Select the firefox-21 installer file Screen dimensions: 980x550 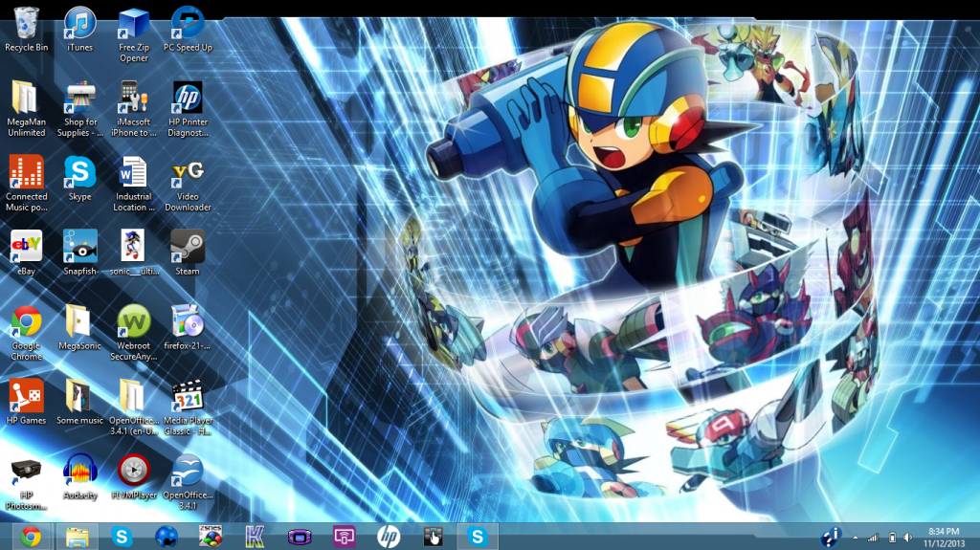tap(188, 327)
